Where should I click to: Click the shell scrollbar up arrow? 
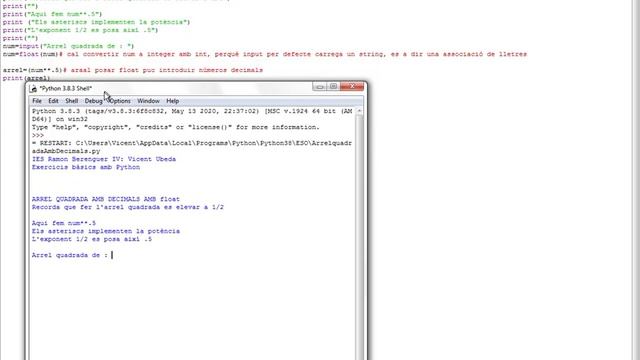click(x=359, y=111)
